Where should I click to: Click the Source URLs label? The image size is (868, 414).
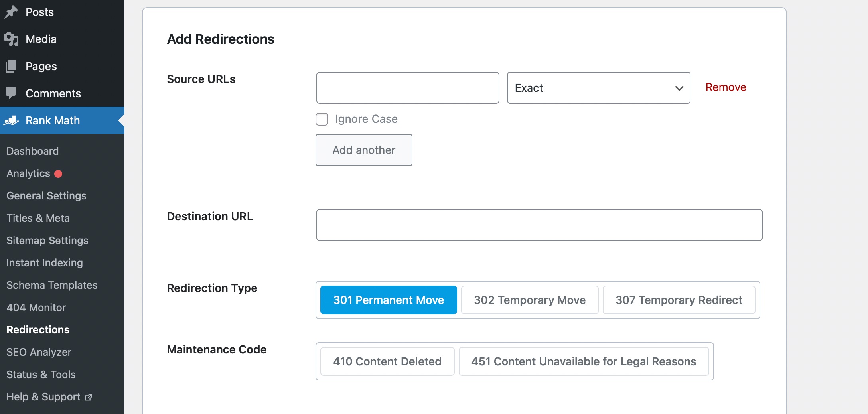coord(201,79)
